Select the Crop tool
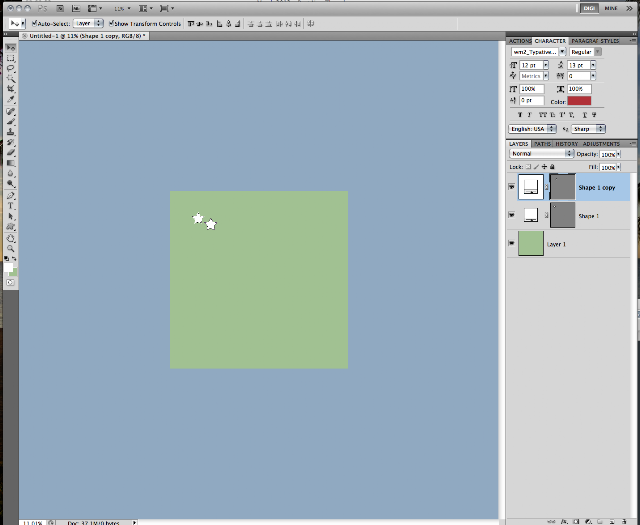This screenshot has width=640, height=525. (x=11, y=89)
